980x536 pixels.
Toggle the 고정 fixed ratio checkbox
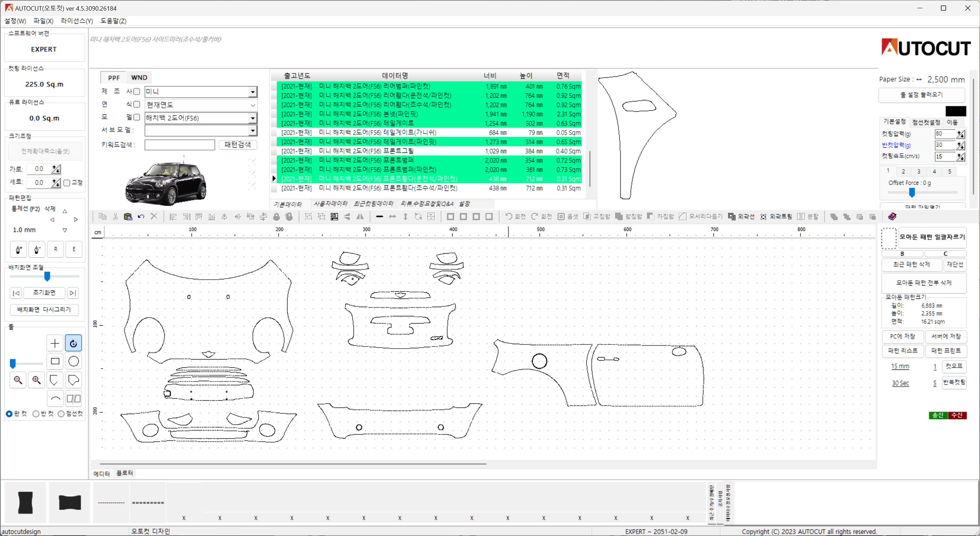(x=67, y=183)
